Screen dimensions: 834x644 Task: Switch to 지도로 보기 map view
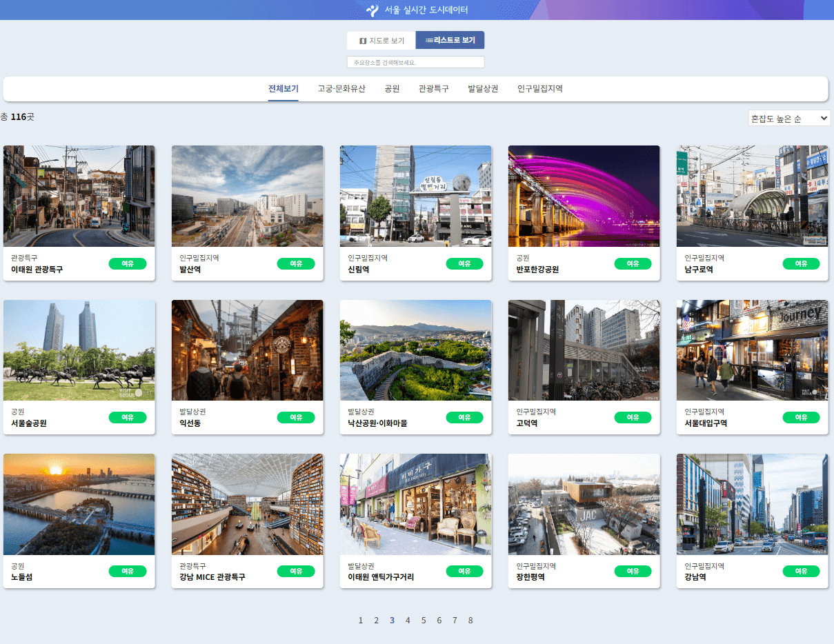(x=381, y=41)
